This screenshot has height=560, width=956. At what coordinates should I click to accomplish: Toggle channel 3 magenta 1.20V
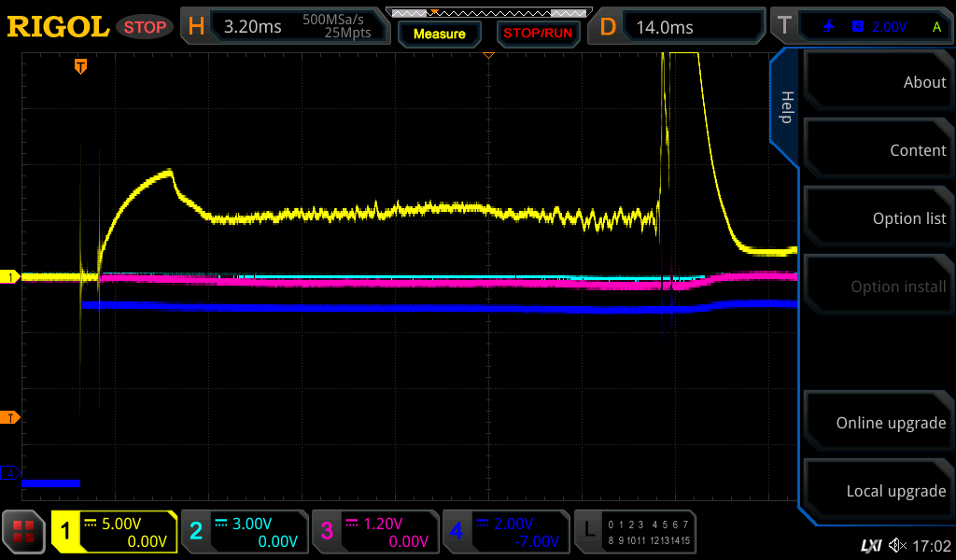(x=375, y=532)
